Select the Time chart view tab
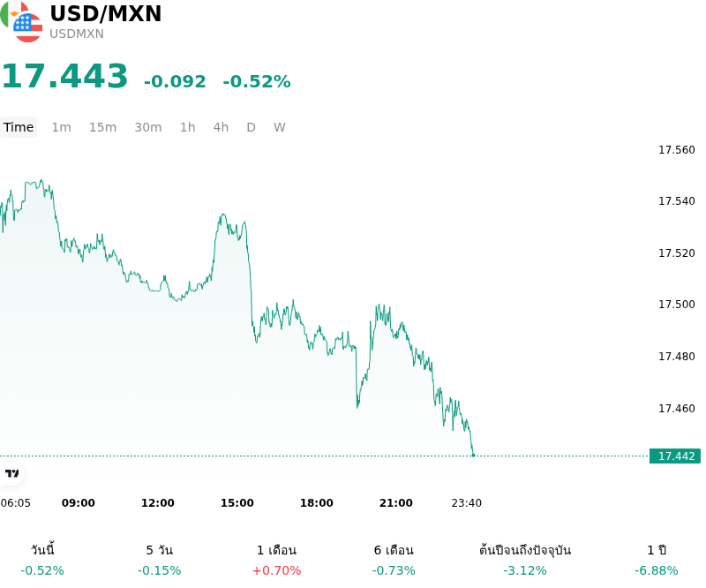706x588 pixels. [x=19, y=127]
